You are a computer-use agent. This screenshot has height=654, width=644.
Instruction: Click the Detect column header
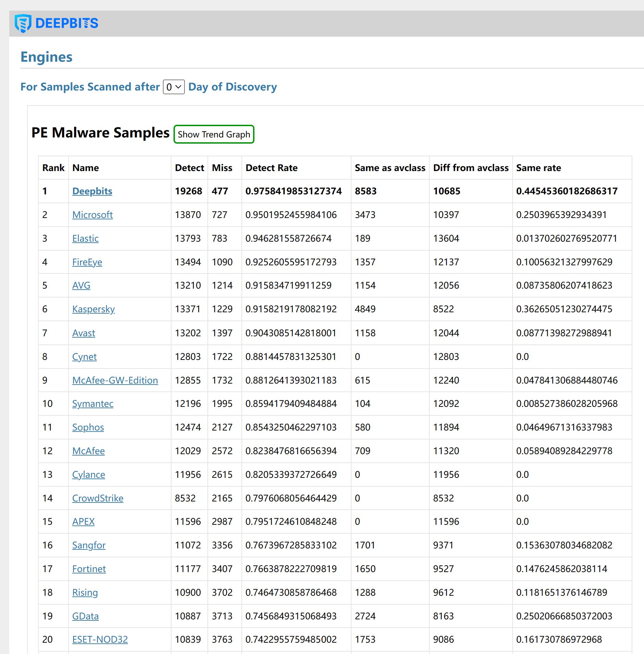(x=190, y=168)
